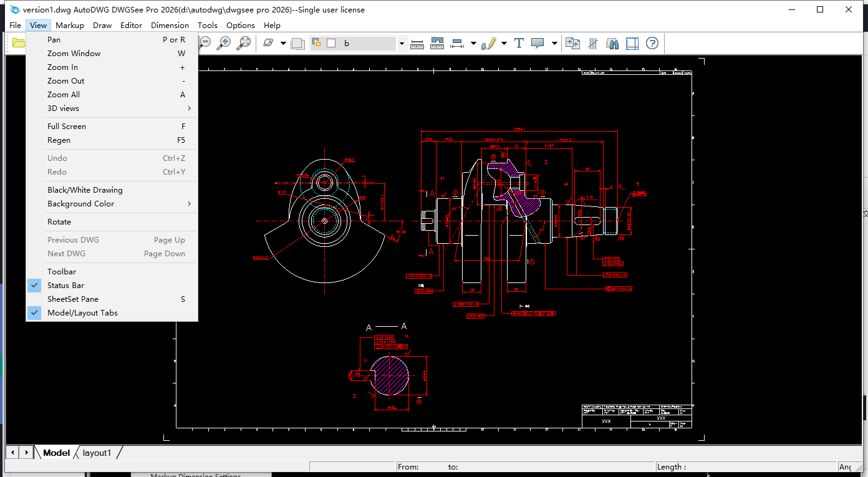The width and height of the screenshot is (868, 477).
Task: Open help with the question mark icon
Action: [x=652, y=43]
